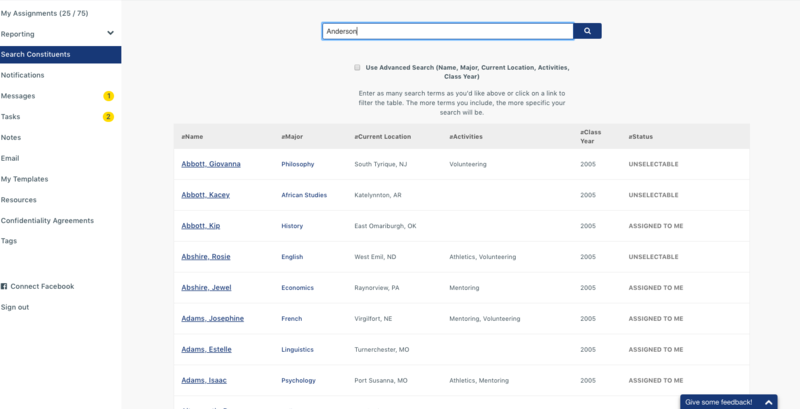Expand the Reporting sidebar menu
This screenshot has height=409, width=800.
click(x=110, y=33)
